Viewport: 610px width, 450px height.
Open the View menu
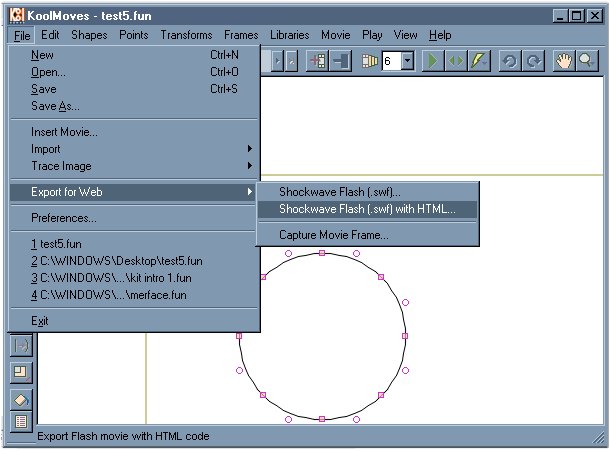pyautogui.click(x=405, y=35)
